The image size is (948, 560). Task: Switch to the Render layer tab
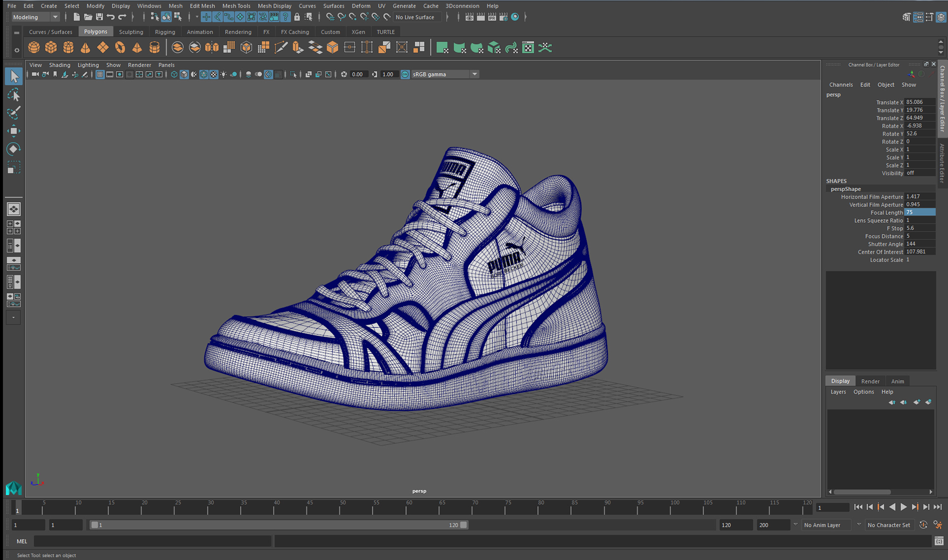pyautogui.click(x=870, y=381)
